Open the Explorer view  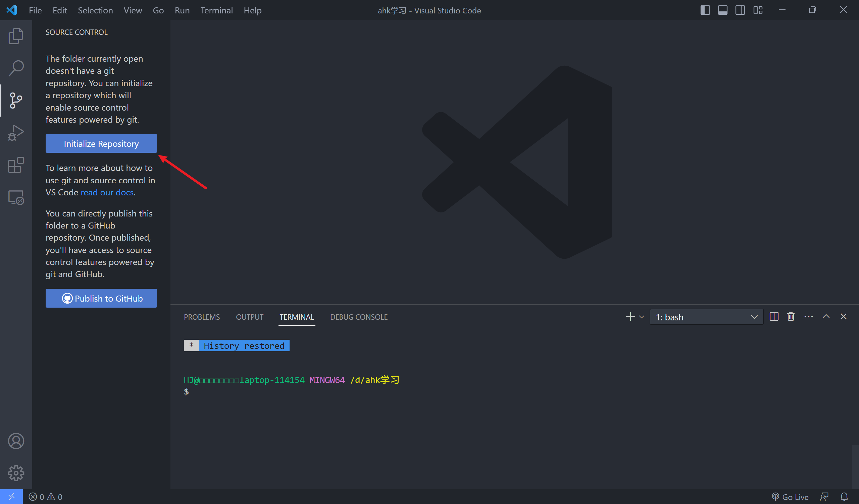tap(16, 36)
